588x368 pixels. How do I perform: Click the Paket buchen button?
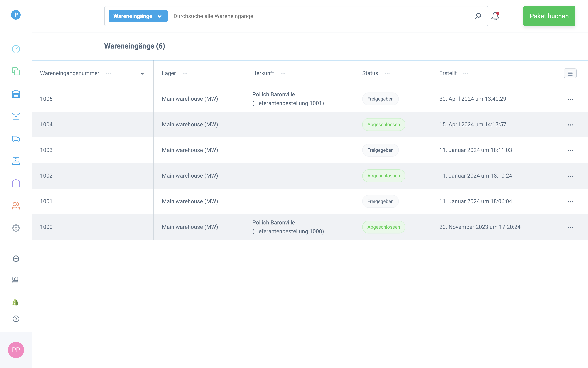click(x=549, y=16)
